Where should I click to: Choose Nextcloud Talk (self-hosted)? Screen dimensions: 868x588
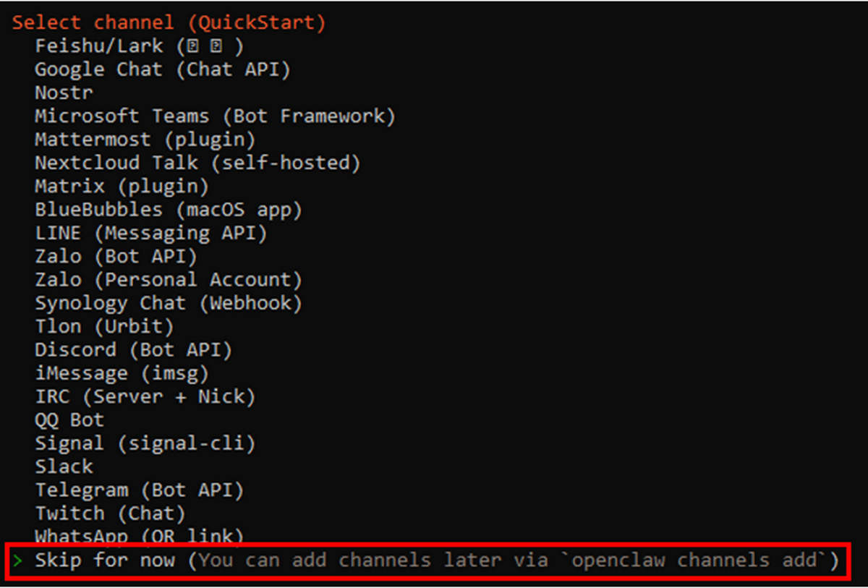[197, 163]
